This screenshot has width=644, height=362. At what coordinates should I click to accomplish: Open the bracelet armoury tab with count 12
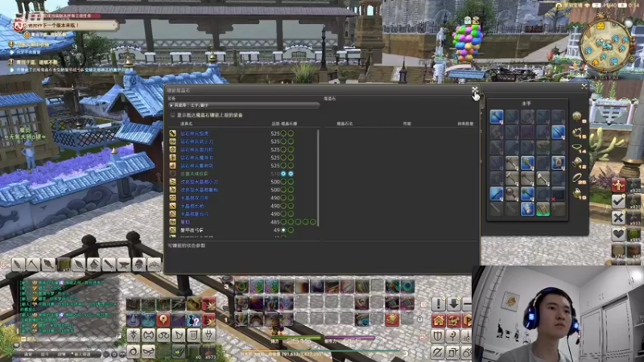click(x=578, y=163)
